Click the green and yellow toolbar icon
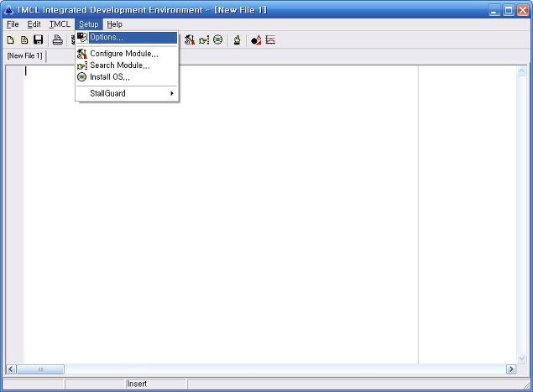533x392 pixels. pos(237,40)
